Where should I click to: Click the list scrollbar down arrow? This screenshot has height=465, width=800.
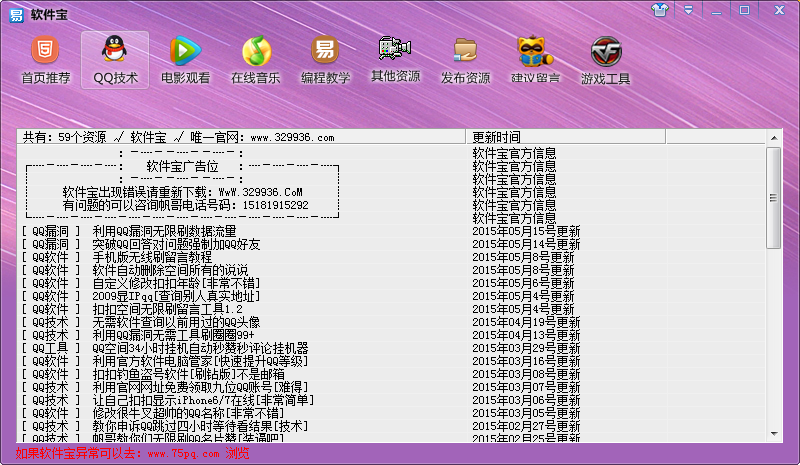point(774,434)
